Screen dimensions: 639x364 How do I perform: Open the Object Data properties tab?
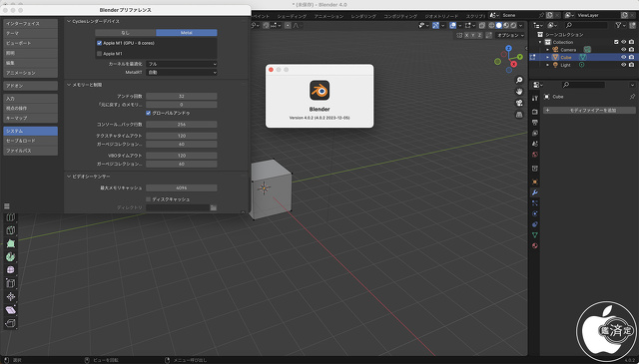click(x=535, y=235)
